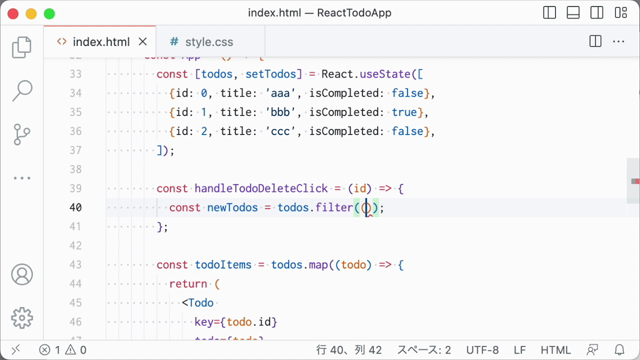
Task: Toggle primary side bar layout icon
Action: [549, 13]
